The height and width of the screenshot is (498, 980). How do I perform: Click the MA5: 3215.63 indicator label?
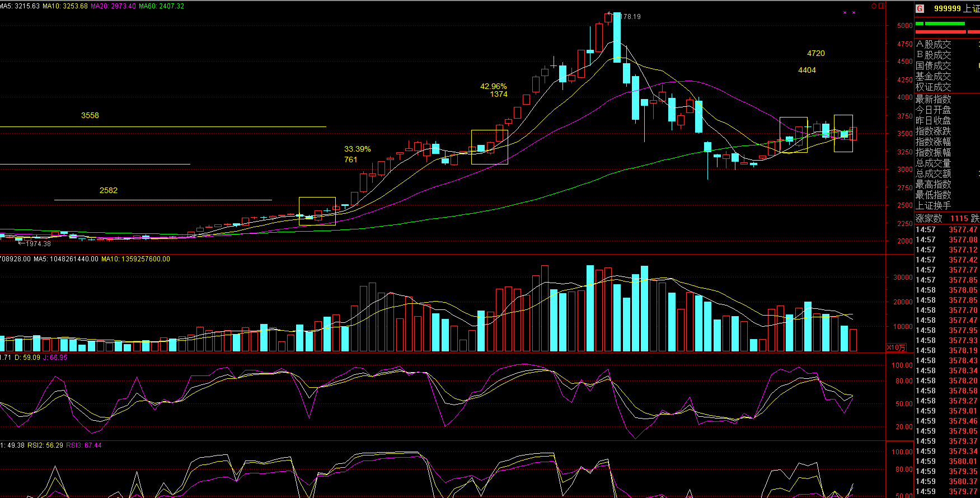(x=20, y=6)
